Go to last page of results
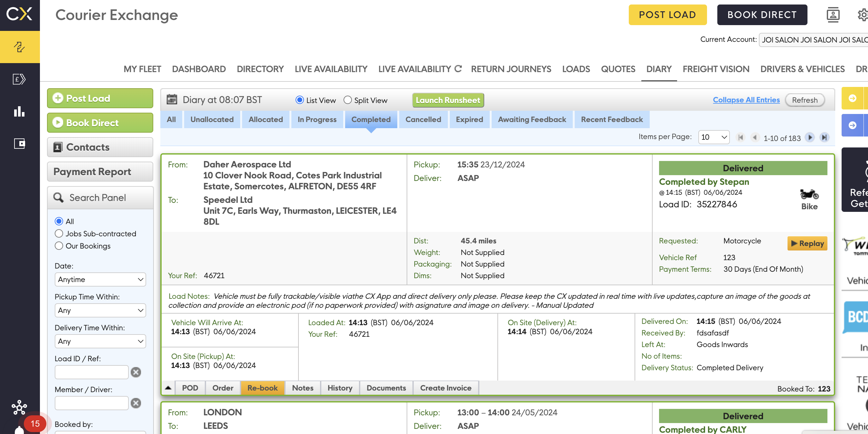The image size is (868, 434). tap(824, 137)
